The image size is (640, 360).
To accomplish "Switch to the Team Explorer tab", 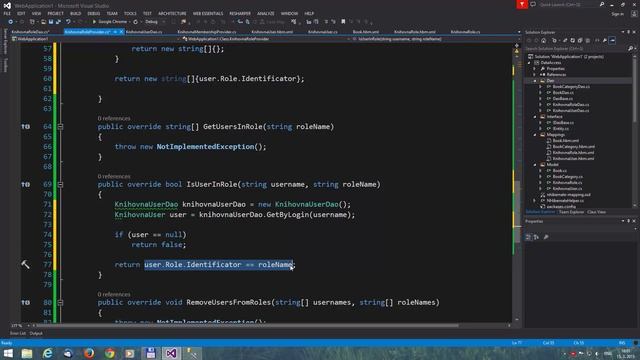I will [571, 212].
